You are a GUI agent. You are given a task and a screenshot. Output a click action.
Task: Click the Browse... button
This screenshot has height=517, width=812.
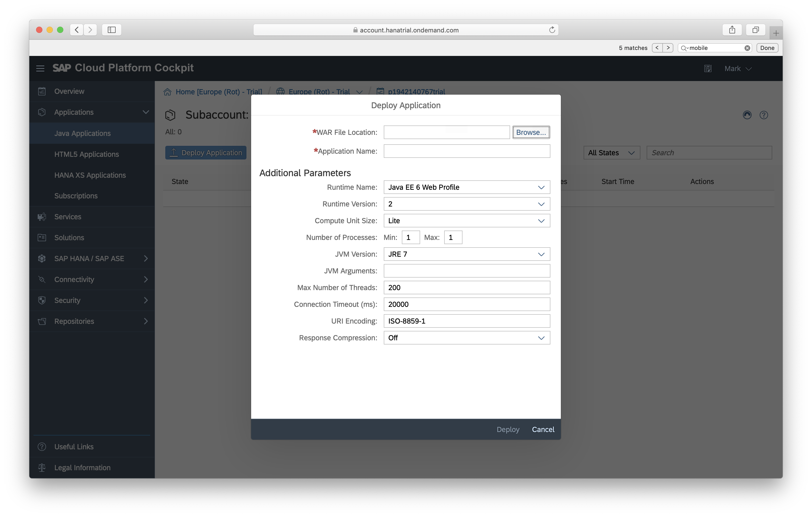click(x=531, y=133)
